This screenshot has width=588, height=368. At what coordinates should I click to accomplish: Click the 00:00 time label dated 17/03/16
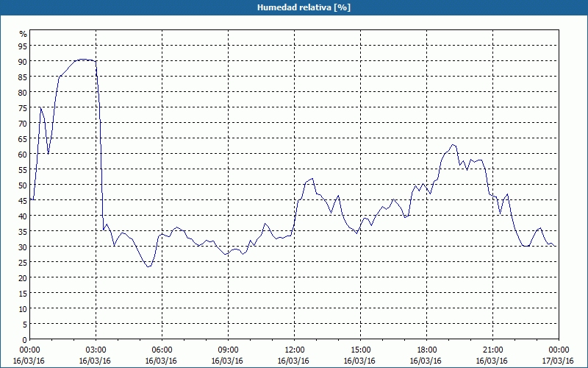559,350
